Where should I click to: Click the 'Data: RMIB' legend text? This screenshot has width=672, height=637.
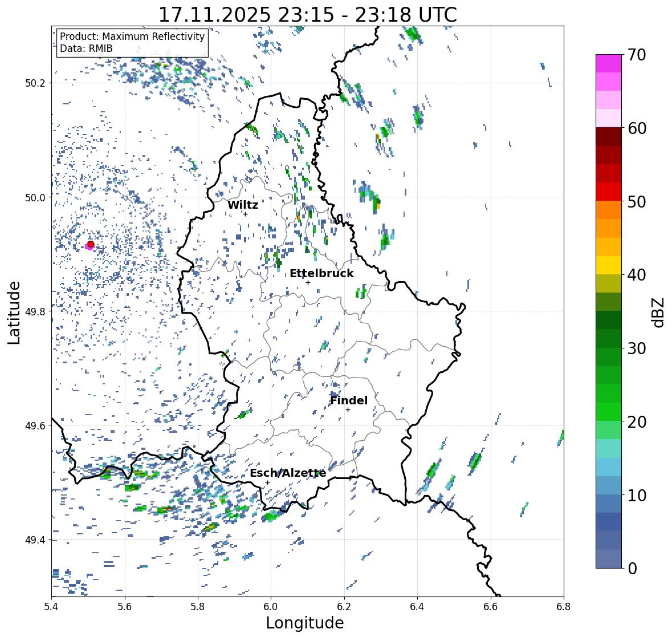coord(86,48)
